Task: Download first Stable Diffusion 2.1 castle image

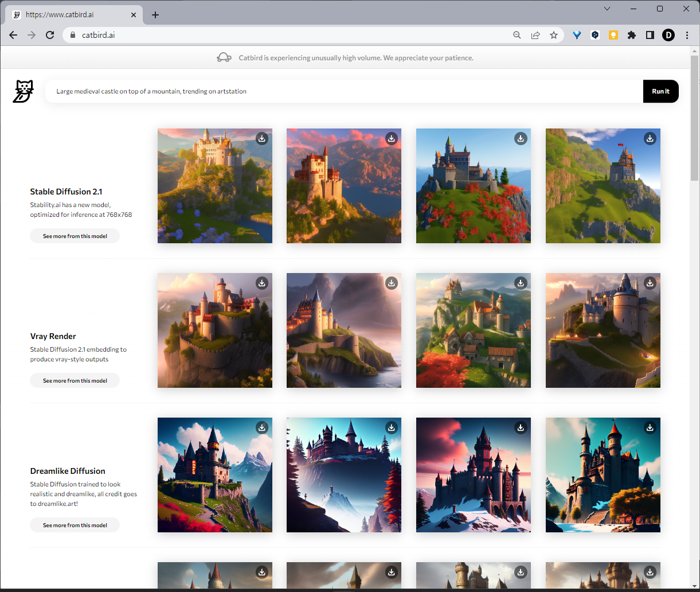Action: pos(262,138)
